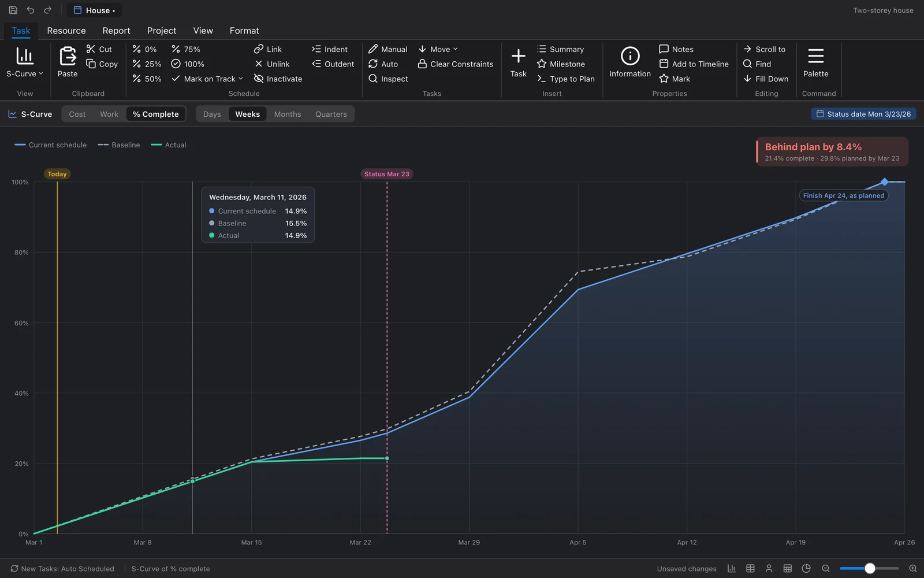Zoom in using the status bar icon

[913, 569]
